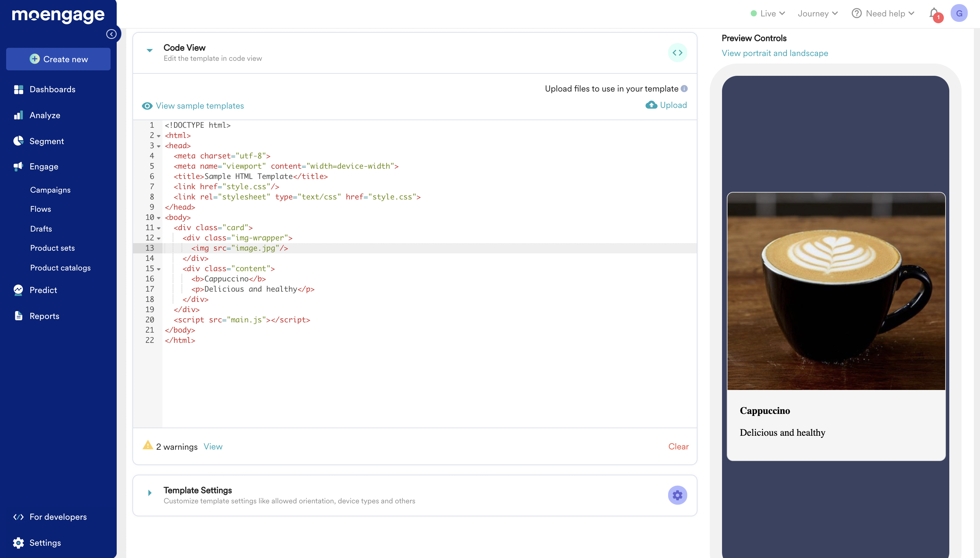Viewport: 980px width, 558px height.
Task: Click the Engage megaphone icon
Action: pyautogui.click(x=18, y=166)
